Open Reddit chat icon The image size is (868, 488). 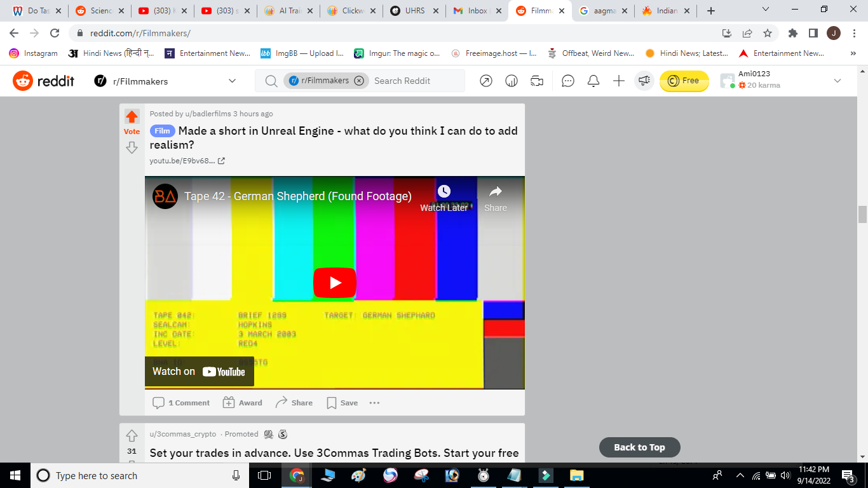click(568, 81)
